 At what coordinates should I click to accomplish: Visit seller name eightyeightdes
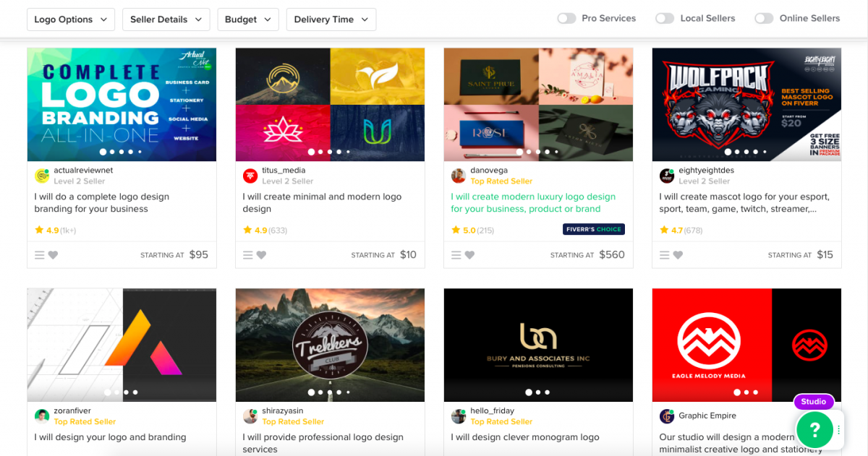tap(706, 171)
